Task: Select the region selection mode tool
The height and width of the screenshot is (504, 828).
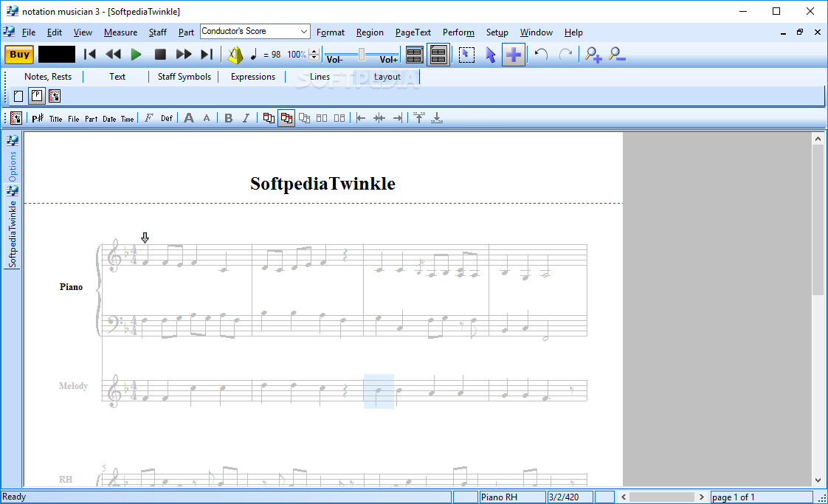Action: pyautogui.click(x=466, y=55)
